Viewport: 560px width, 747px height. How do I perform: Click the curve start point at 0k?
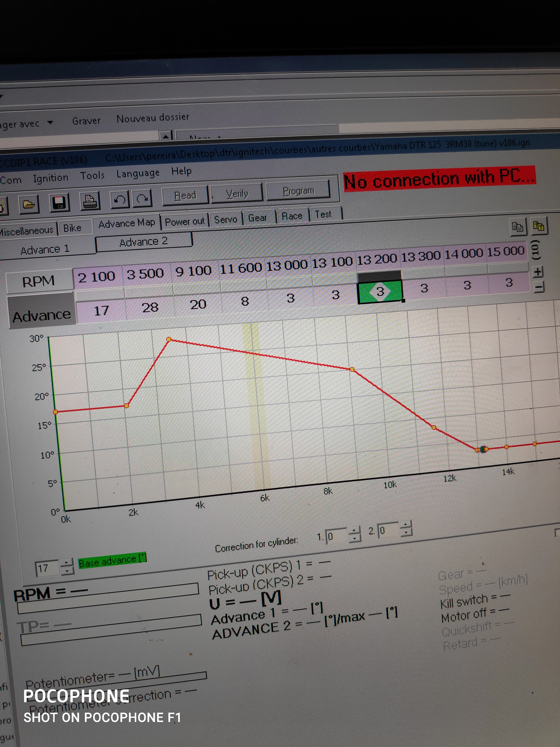coord(56,412)
